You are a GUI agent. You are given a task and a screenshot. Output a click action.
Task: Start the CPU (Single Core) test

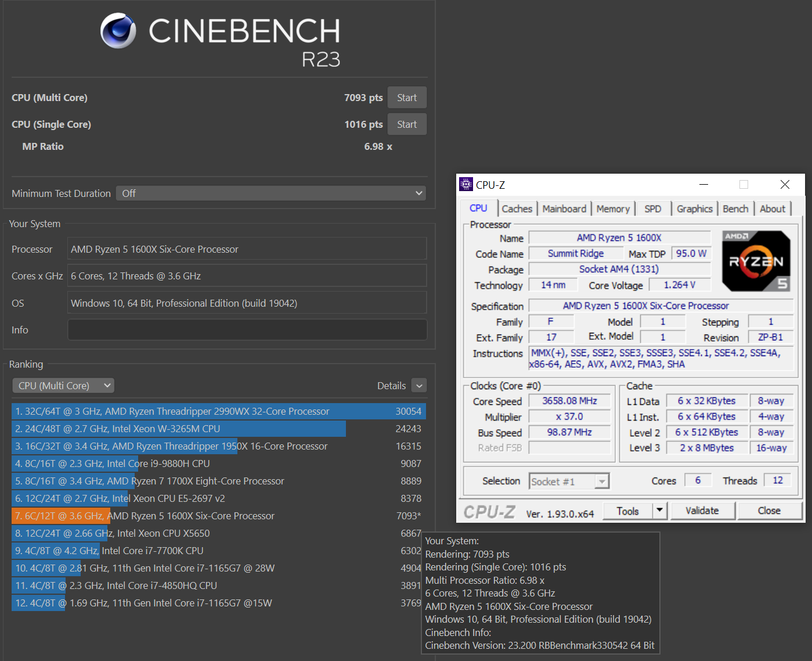tap(407, 124)
